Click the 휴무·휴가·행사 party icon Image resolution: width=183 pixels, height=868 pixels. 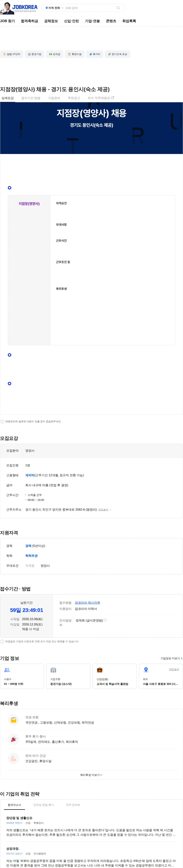point(14,739)
